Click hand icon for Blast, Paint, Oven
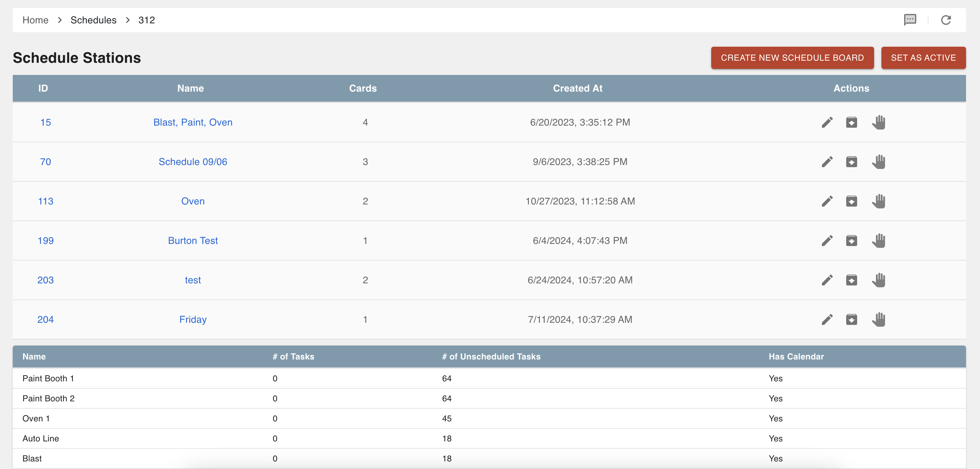Screen dimensions: 980x469 click(x=878, y=123)
